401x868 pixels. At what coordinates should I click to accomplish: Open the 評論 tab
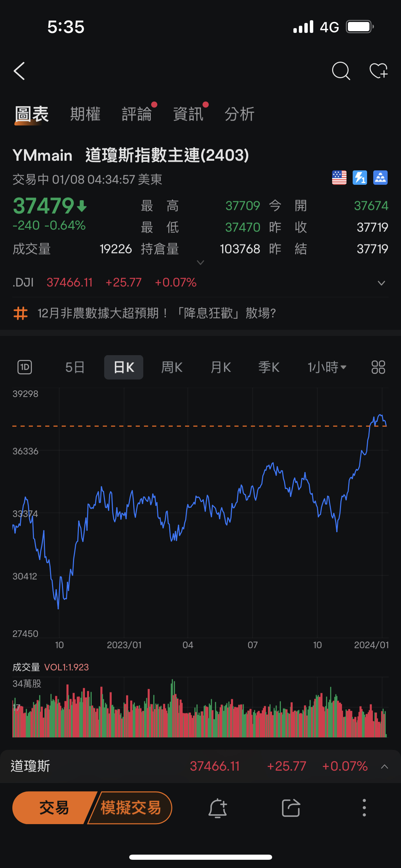click(137, 114)
